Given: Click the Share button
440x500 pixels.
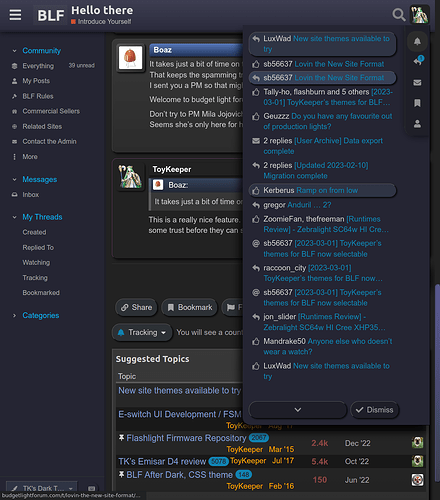Looking at the screenshot, I should [x=136, y=307].
